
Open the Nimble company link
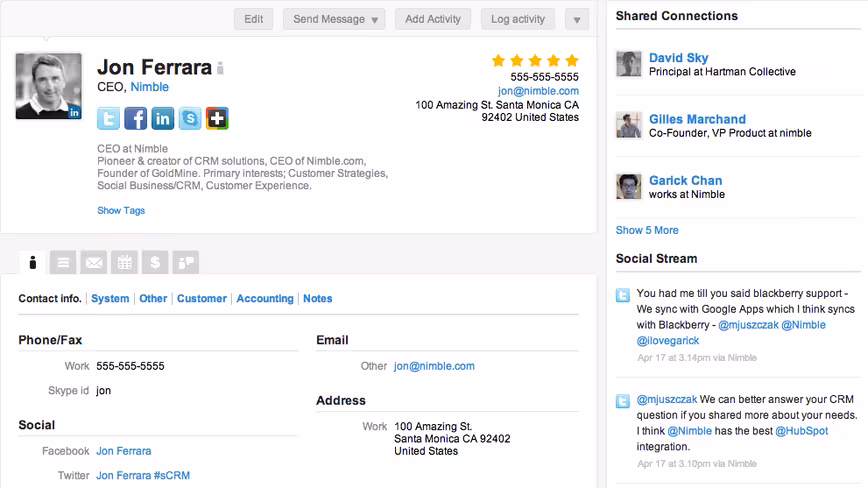pyautogui.click(x=149, y=87)
